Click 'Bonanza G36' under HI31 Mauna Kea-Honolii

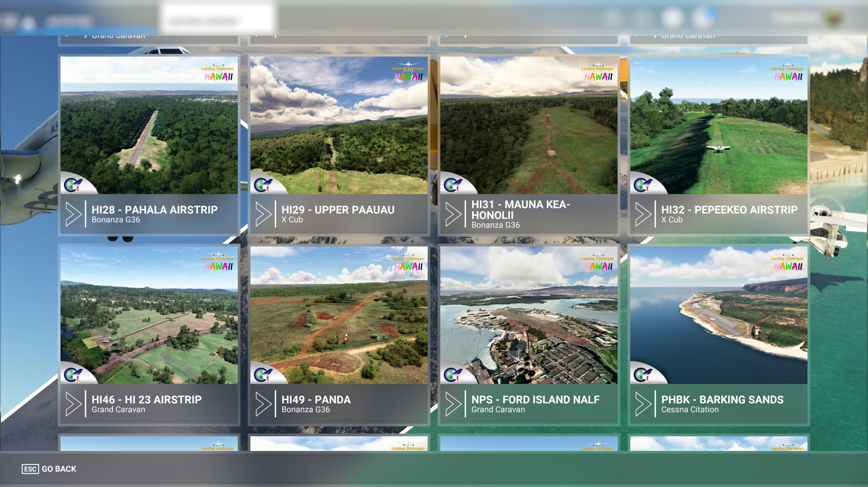click(x=495, y=225)
